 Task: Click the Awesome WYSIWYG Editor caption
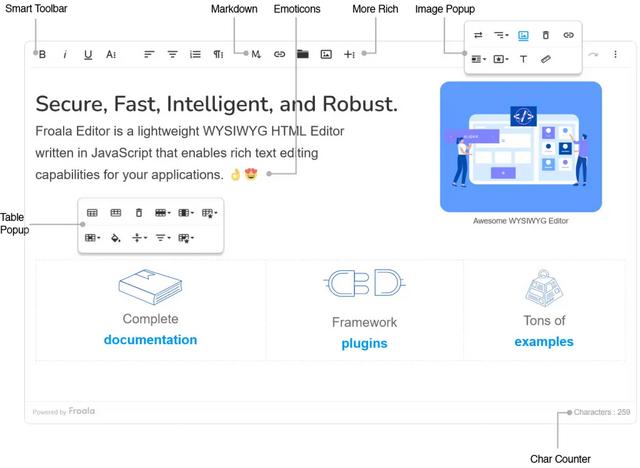click(520, 221)
